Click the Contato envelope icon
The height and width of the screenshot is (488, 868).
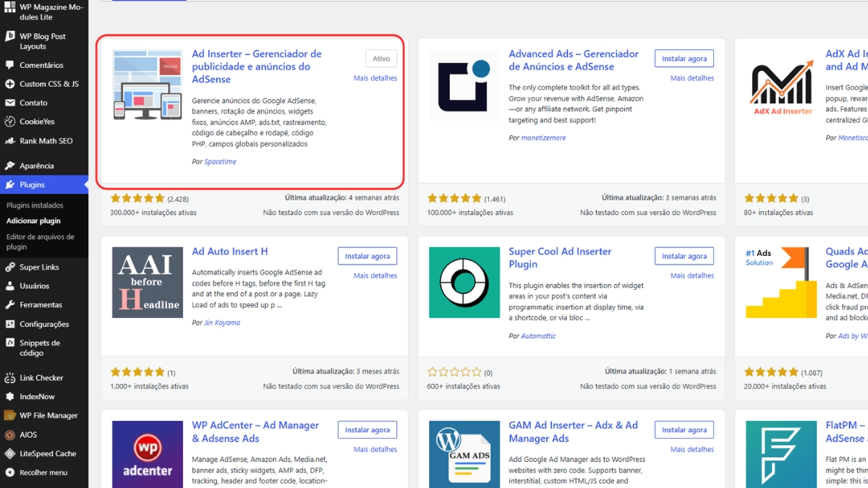[9, 103]
